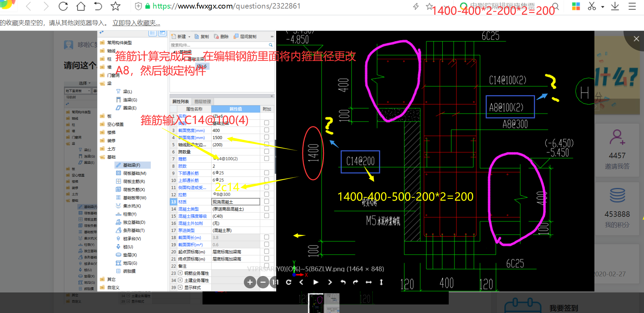
Task: Start the image slideshow play button
Action: point(316,282)
